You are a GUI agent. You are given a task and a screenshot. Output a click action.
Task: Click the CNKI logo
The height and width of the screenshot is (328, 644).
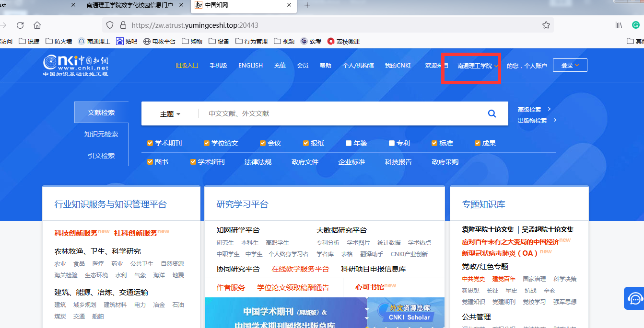(x=76, y=65)
